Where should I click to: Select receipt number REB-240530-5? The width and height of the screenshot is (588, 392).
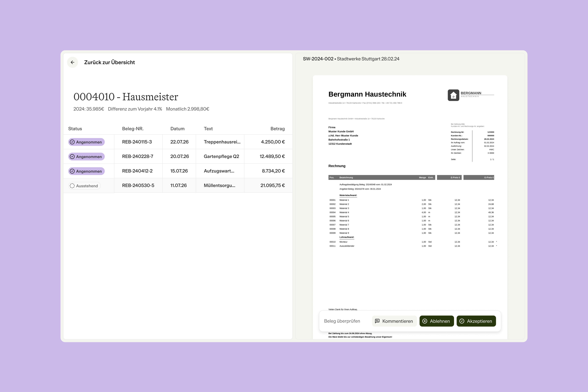click(x=138, y=185)
